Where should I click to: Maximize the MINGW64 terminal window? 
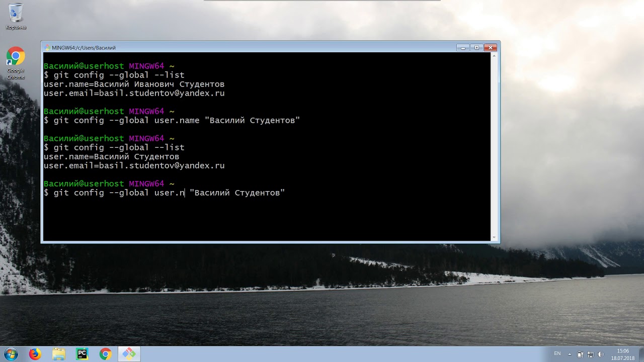(476, 48)
